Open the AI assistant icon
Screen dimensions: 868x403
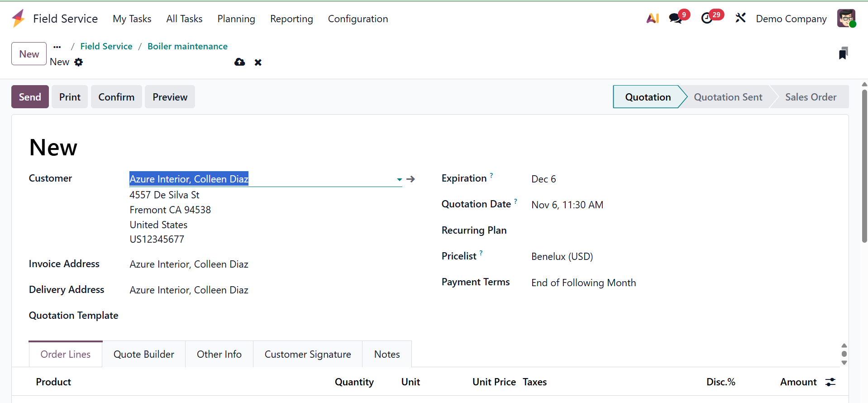[652, 19]
